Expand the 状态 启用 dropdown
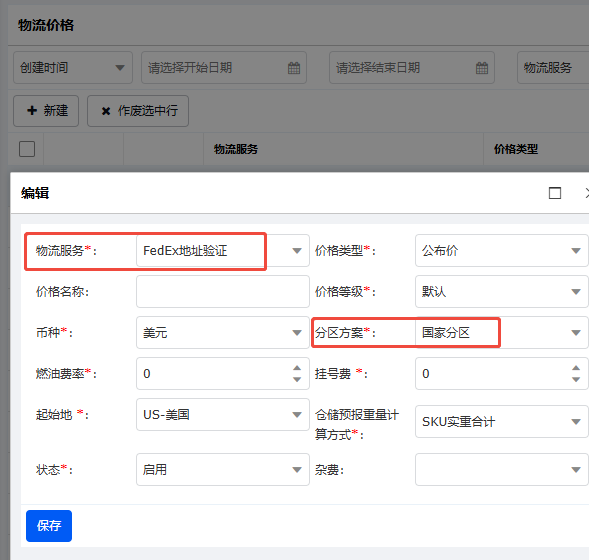The height and width of the screenshot is (560, 589). [297, 469]
